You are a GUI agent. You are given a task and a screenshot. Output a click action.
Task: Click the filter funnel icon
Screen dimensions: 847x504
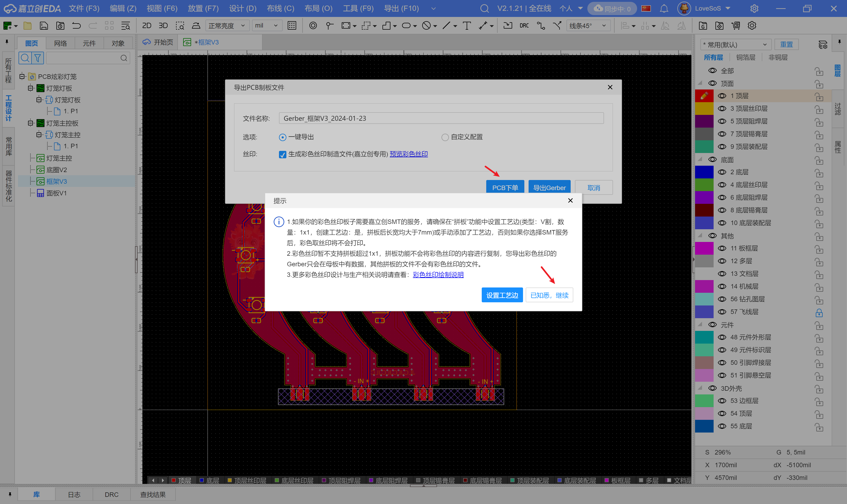38,58
